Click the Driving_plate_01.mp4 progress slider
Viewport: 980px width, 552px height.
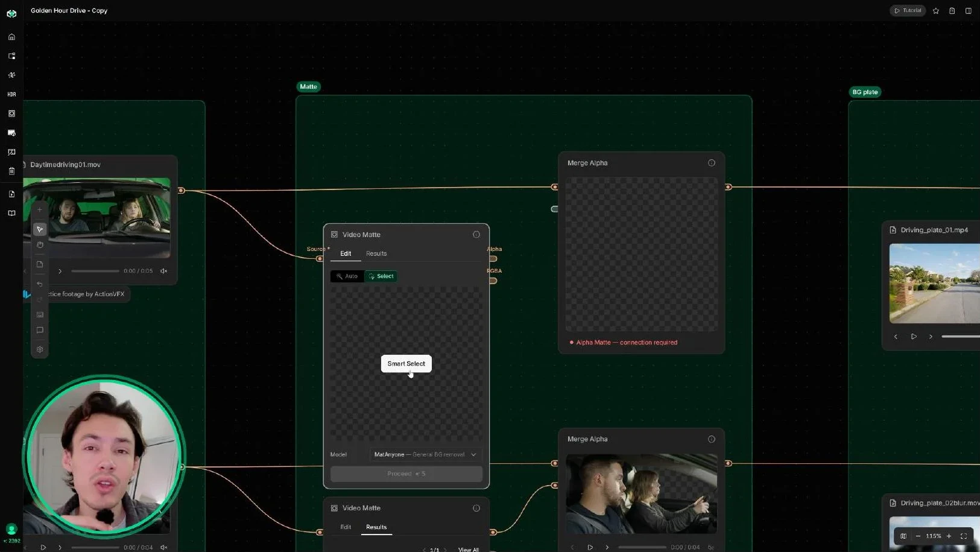[x=960, y=337]
